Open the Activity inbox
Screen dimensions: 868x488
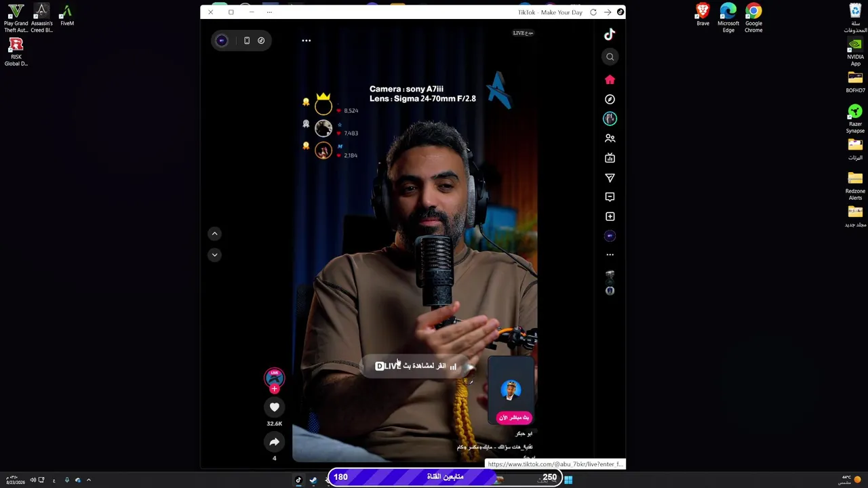[x=610, y=197]
